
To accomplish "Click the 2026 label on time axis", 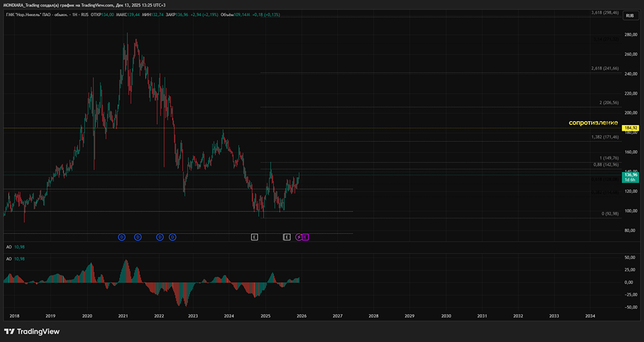I will 301,316.
